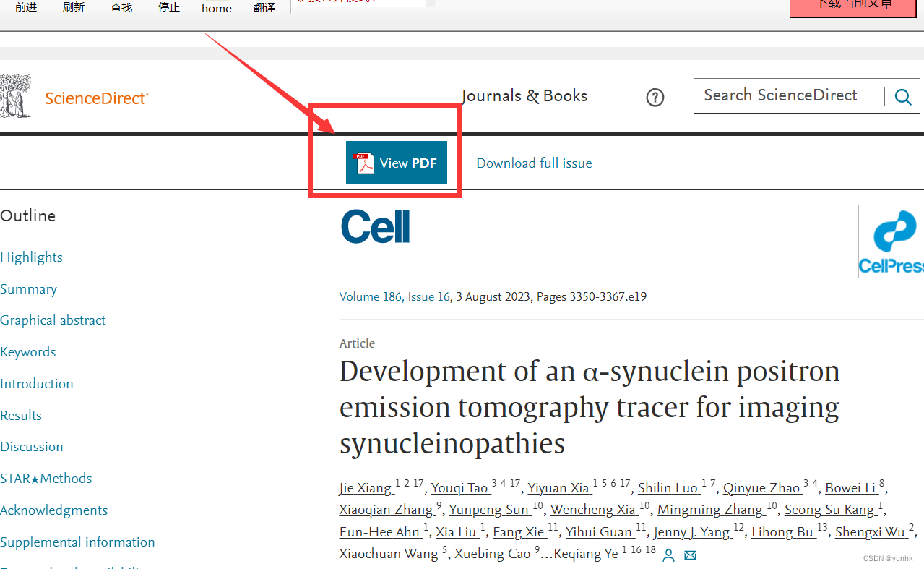The image size is (924, 569).
Task: Open author Seong Su Kang
Action: (x=829, y=510)
